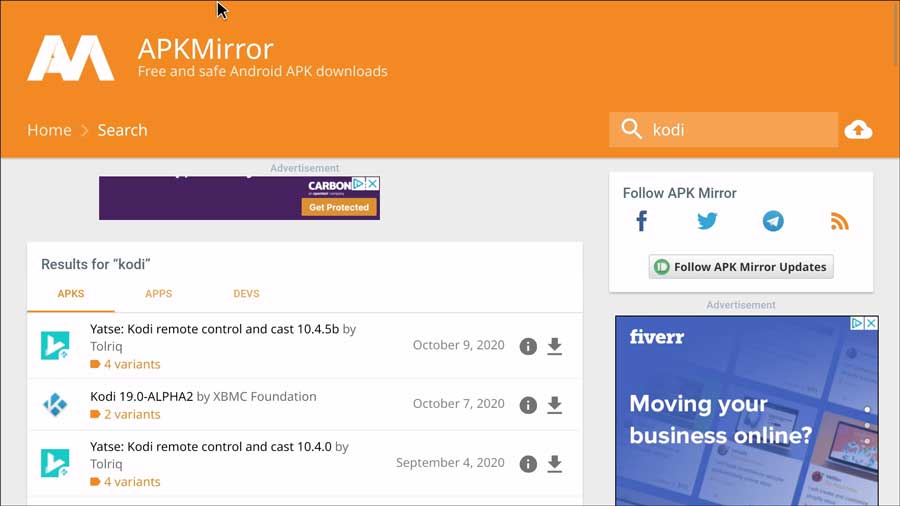Open APK Mirror Facebook page icon

point(642,221)
